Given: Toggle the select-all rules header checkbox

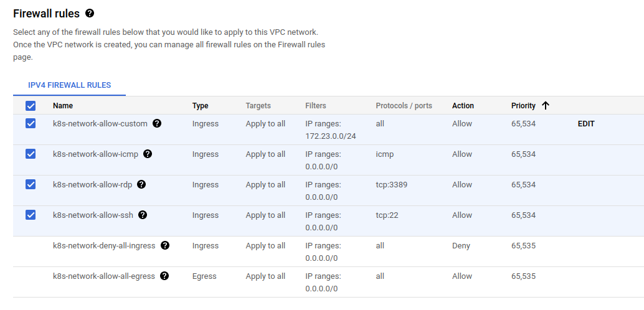Looking at the screenshot, I should [31, 106].
